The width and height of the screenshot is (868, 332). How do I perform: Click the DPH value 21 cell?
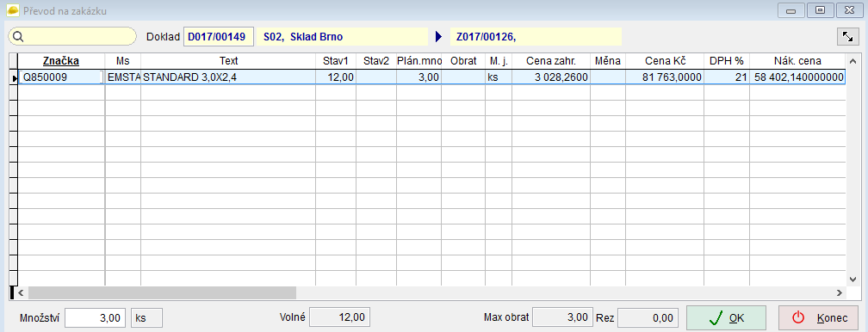click(x=726, y=77)
